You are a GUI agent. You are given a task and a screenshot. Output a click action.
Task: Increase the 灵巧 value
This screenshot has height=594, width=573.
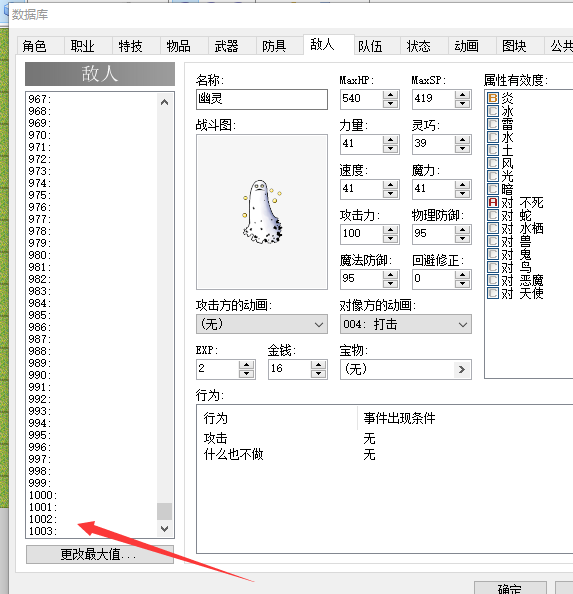(x=462, y=140)
